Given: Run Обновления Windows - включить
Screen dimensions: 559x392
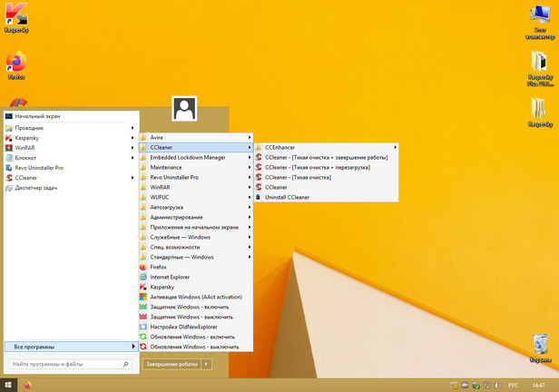Looking at the screenshot, I should (196, 337).
